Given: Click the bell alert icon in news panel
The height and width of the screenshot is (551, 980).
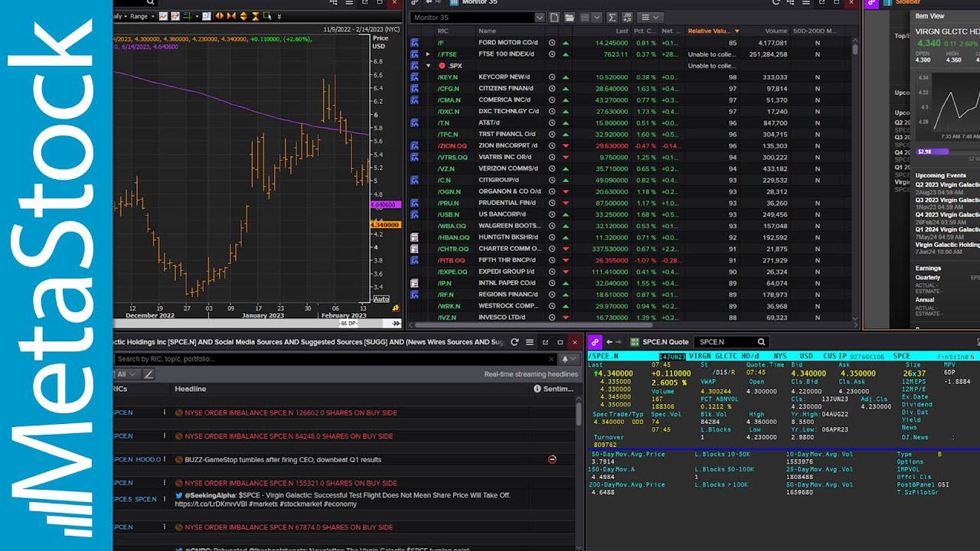Looking at the screenshot, I should [567, 359].
